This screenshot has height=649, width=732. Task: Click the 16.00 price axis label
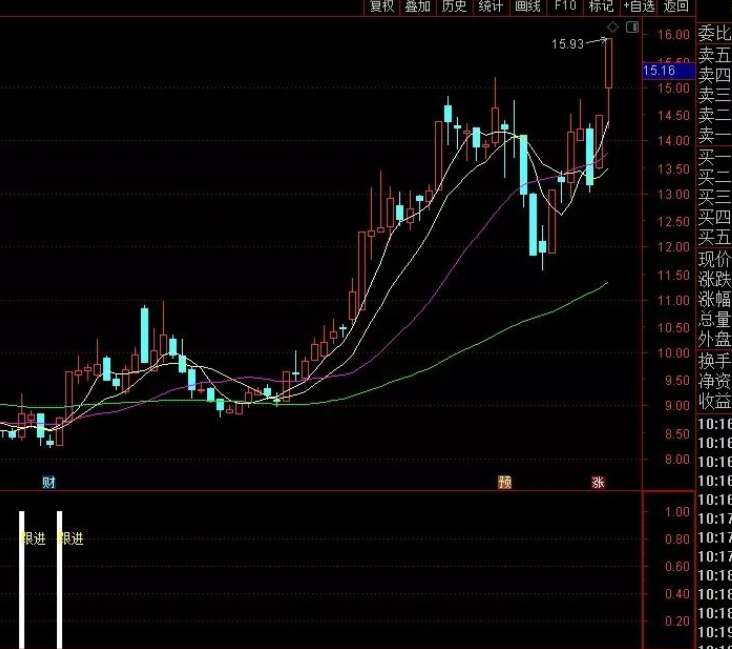coord(673,35)
